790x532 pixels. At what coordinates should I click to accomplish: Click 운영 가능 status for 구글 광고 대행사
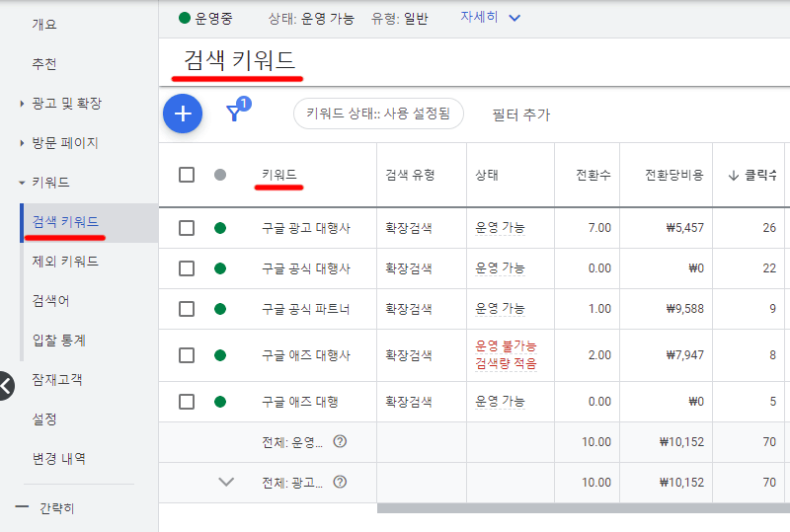[500, 228]
